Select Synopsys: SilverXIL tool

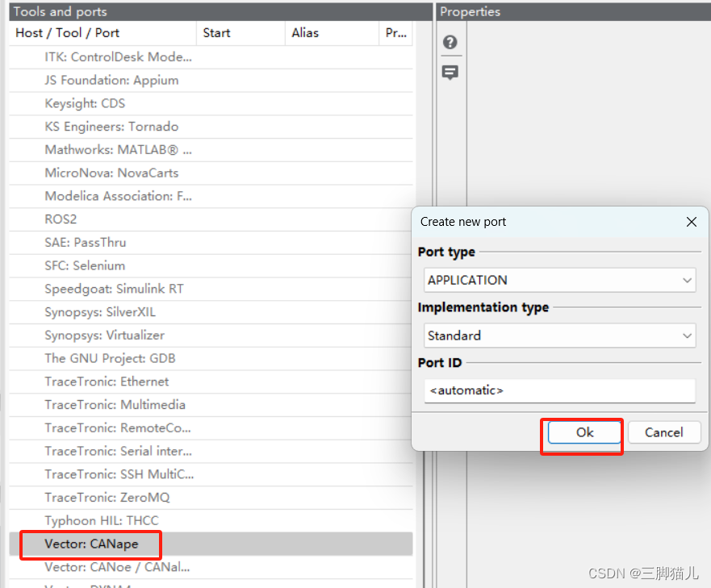211,312
